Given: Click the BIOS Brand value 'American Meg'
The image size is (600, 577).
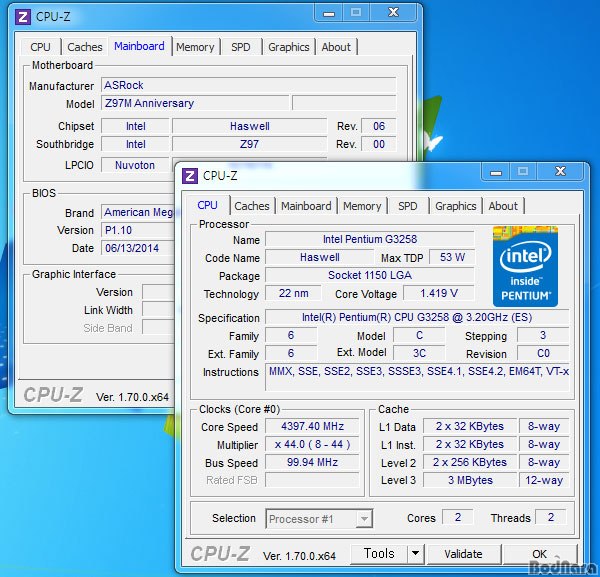Looking at the screenshot, I should [138, 212].
